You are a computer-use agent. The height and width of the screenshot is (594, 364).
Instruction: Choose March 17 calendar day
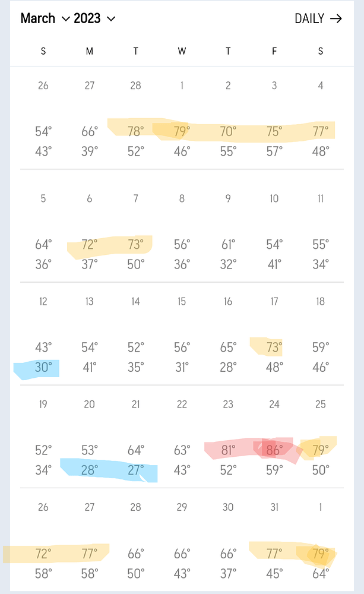274,336
